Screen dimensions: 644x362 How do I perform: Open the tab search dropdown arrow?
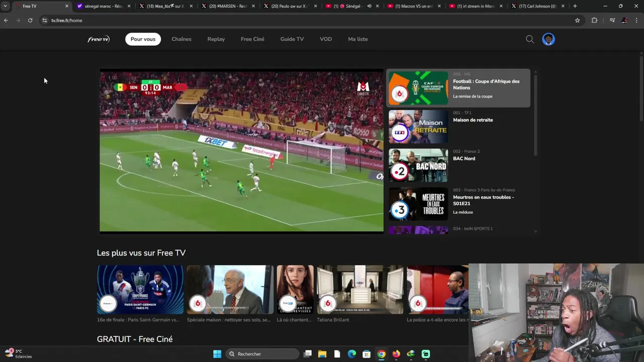click(5, 6)
